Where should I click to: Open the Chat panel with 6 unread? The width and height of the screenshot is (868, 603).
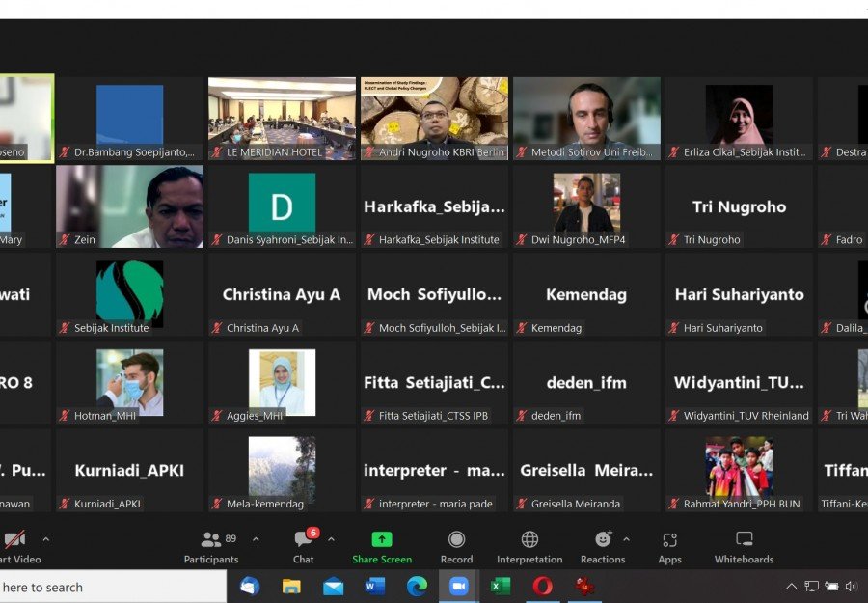coord(303,538)
